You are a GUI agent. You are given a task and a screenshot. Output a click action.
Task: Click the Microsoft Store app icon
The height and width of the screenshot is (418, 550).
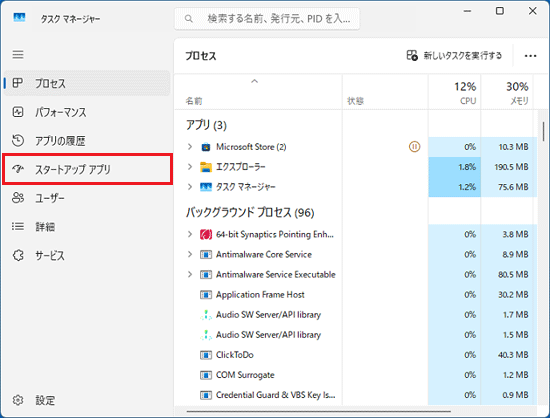coord(206,147)
